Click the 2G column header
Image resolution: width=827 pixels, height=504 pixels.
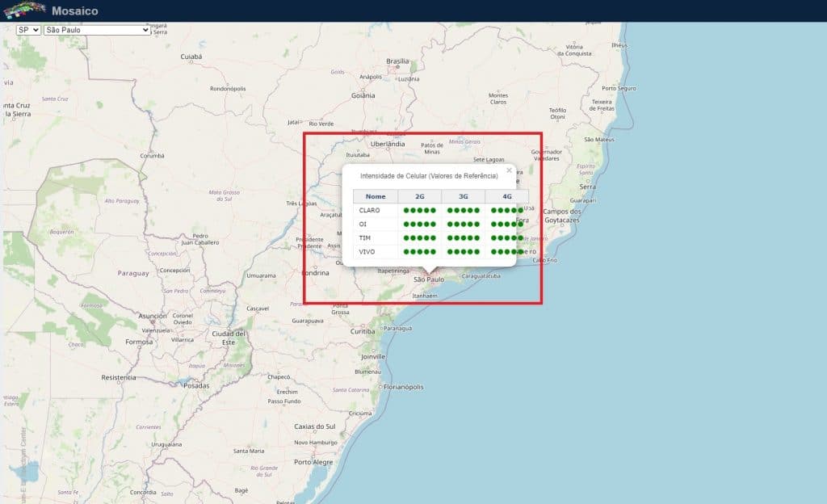point(420,196)
